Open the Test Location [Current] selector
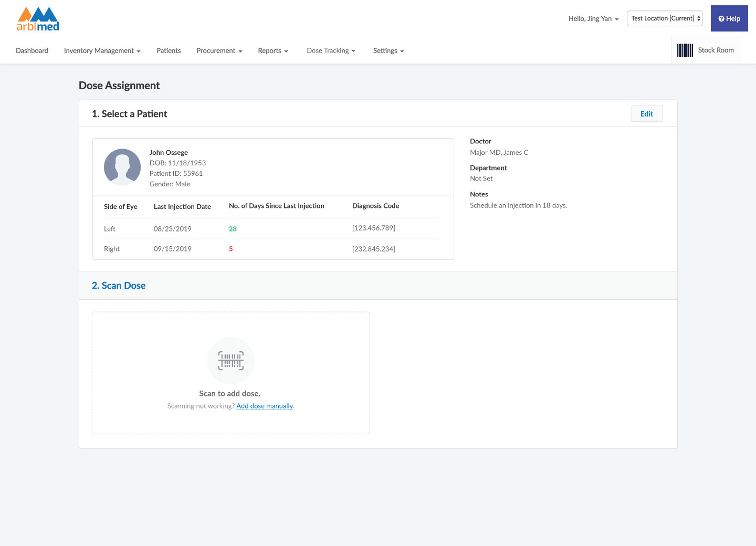The height and width of the screenshot is (546, 756). click(x=665, y=18)
